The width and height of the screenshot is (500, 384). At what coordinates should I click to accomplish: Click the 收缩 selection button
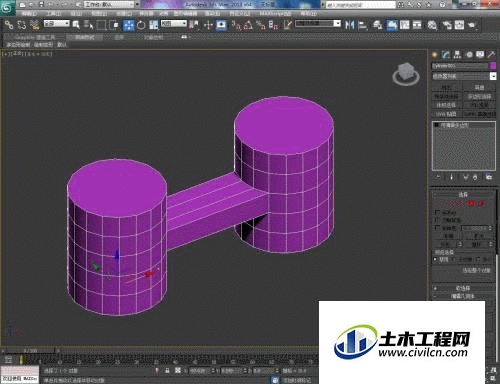coord(448,236)
